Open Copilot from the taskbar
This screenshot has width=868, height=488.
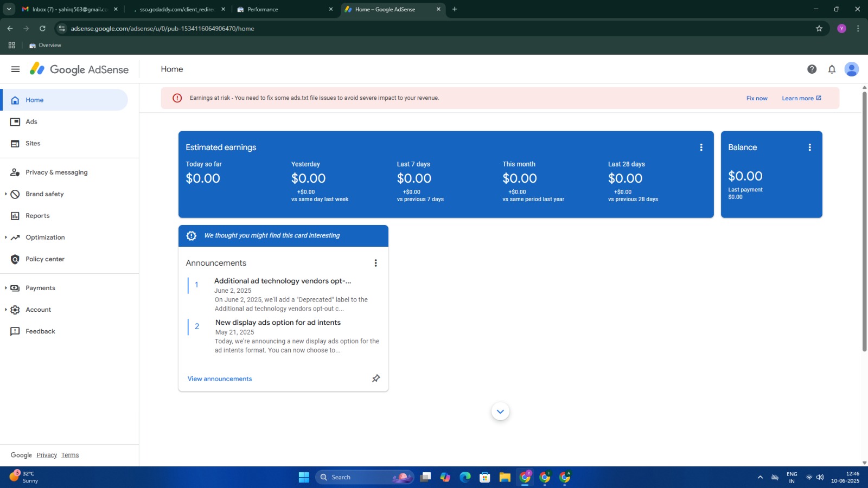click(445, 477)
